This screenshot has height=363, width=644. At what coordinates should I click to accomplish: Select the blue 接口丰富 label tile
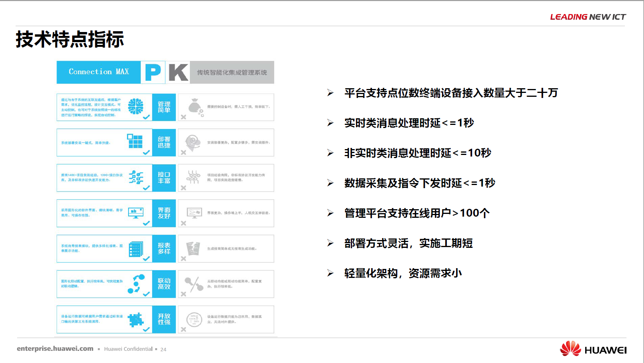coord(164,178)
